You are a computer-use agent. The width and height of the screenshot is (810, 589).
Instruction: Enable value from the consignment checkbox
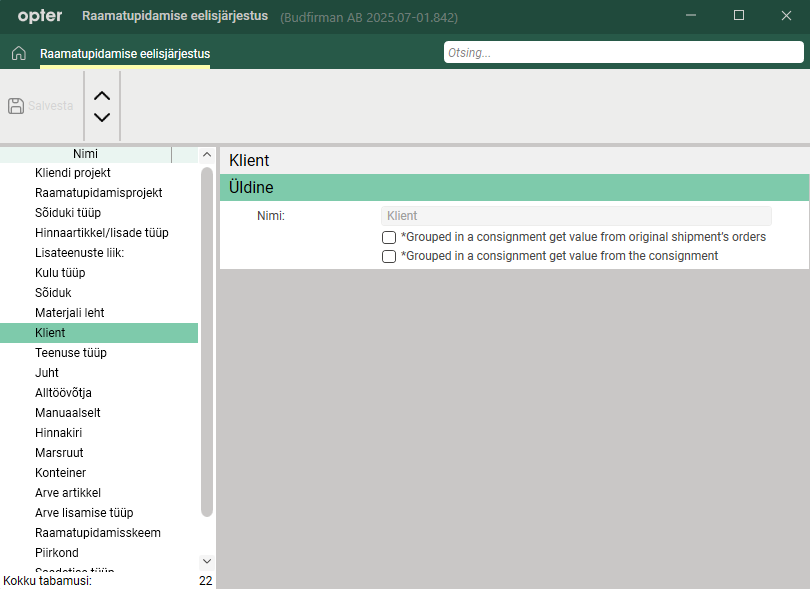(389, 256)
